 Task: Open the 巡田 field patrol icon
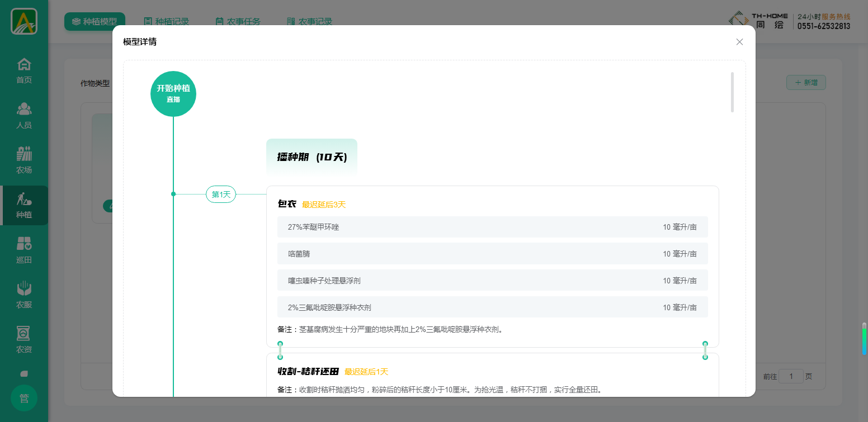[x=24, y=244]
